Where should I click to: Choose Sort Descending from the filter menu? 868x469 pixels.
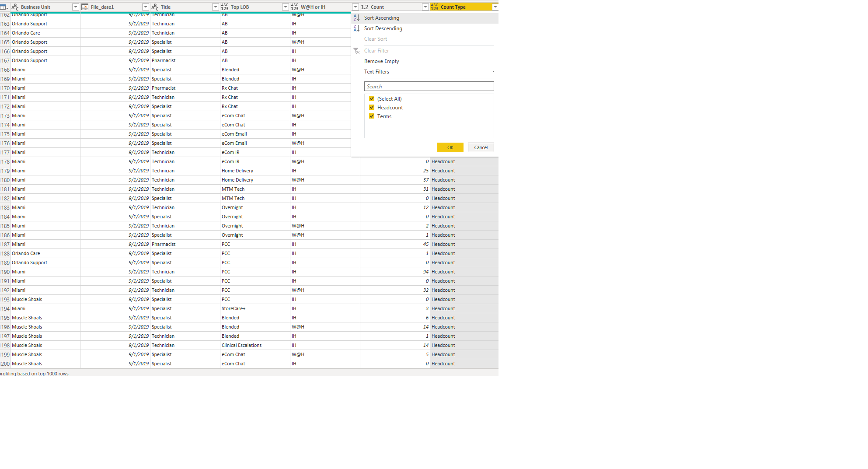pyautogui.click(x=425, y=28)
